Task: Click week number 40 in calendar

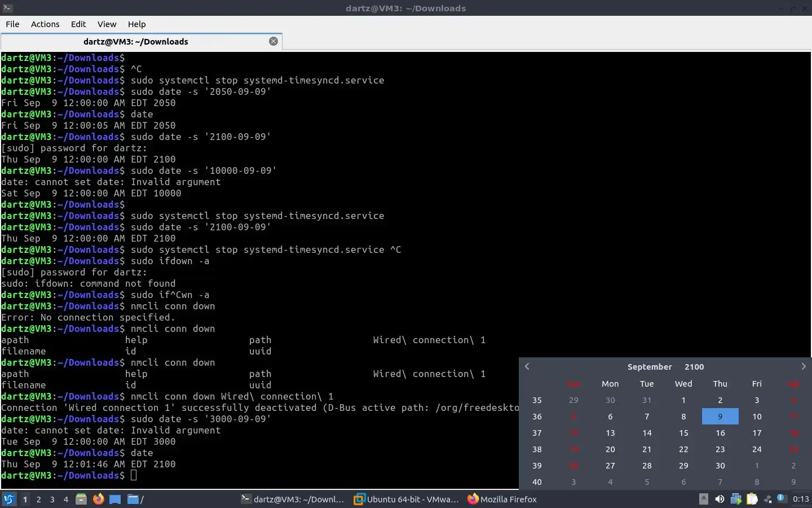Action: click(x=537, y=482)
